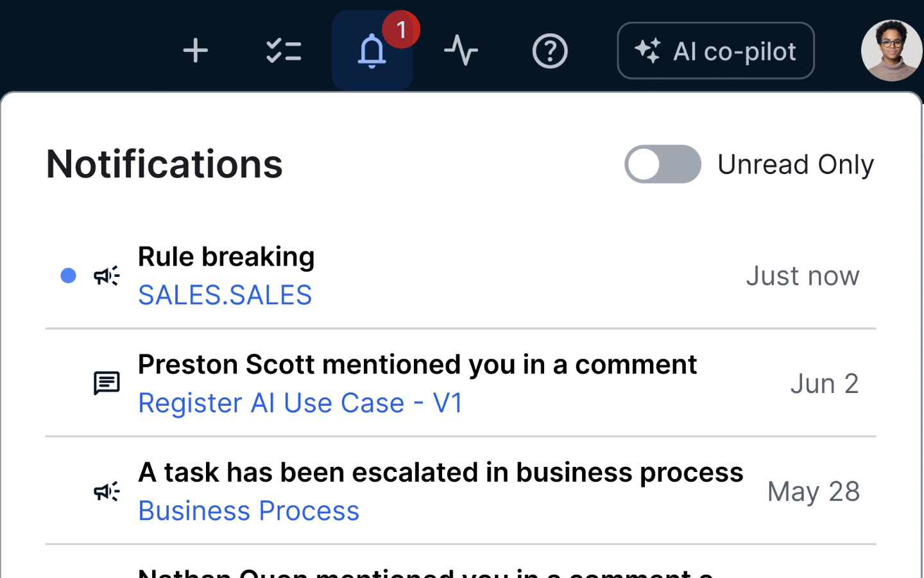
Task: Open Register AI Use Case - V1 link
Action: [x=300, y=403]
